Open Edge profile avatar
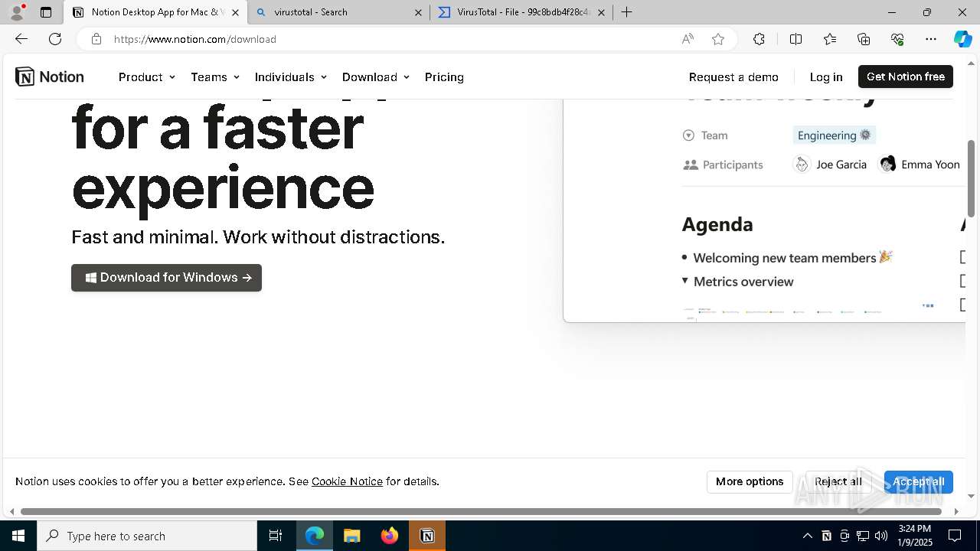980x551 pixels. 17,12
